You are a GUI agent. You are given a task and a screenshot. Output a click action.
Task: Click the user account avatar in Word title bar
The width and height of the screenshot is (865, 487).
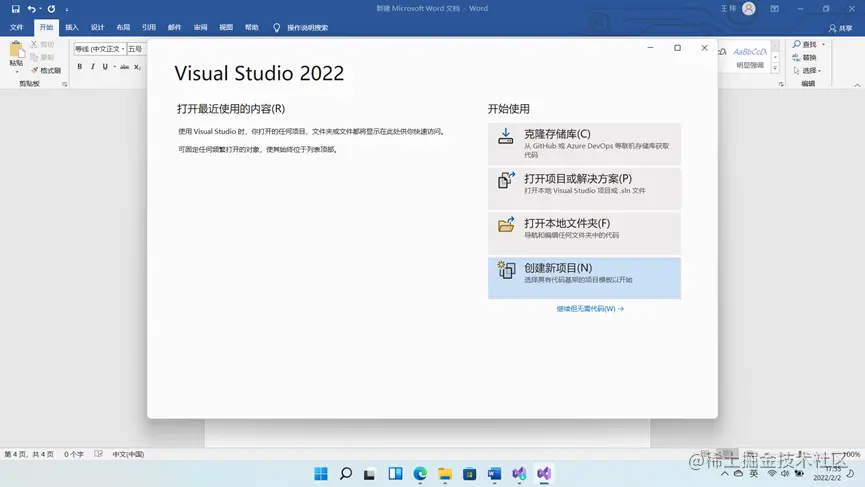click(x=749, y=8)
